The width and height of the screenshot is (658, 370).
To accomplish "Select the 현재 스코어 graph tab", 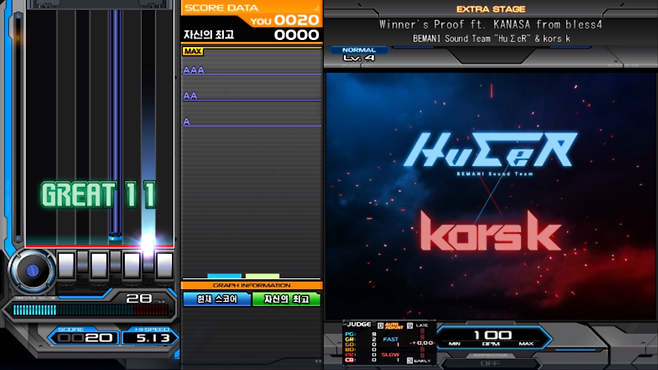I will pyautogui.click(x=217, y=299).
